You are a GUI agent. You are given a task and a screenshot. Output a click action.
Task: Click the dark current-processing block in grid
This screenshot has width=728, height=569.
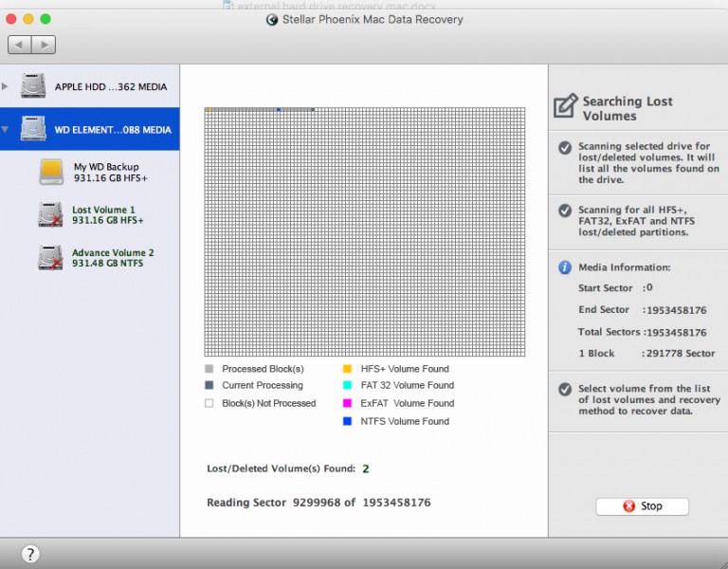pyautogui.click(x=313, y=110)
